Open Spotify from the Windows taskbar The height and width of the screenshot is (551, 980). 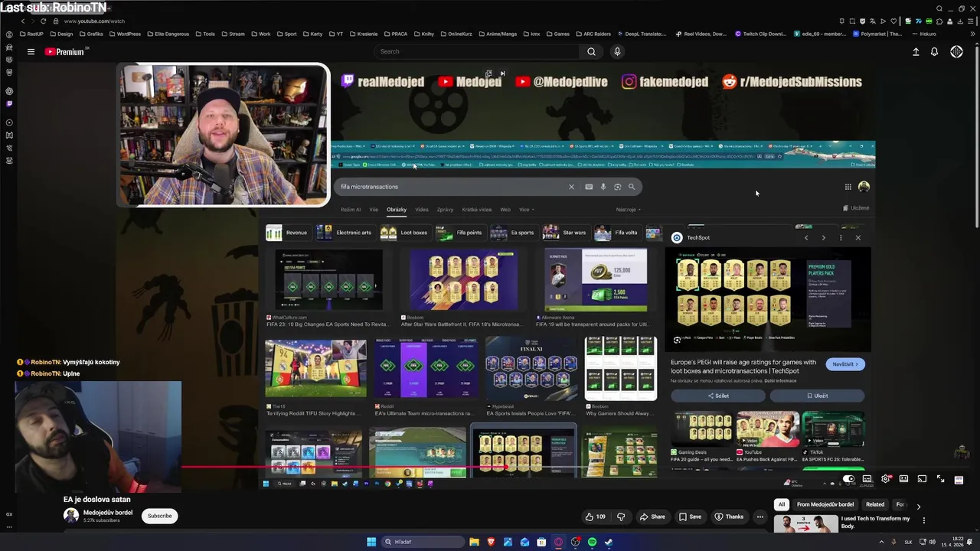592,542
